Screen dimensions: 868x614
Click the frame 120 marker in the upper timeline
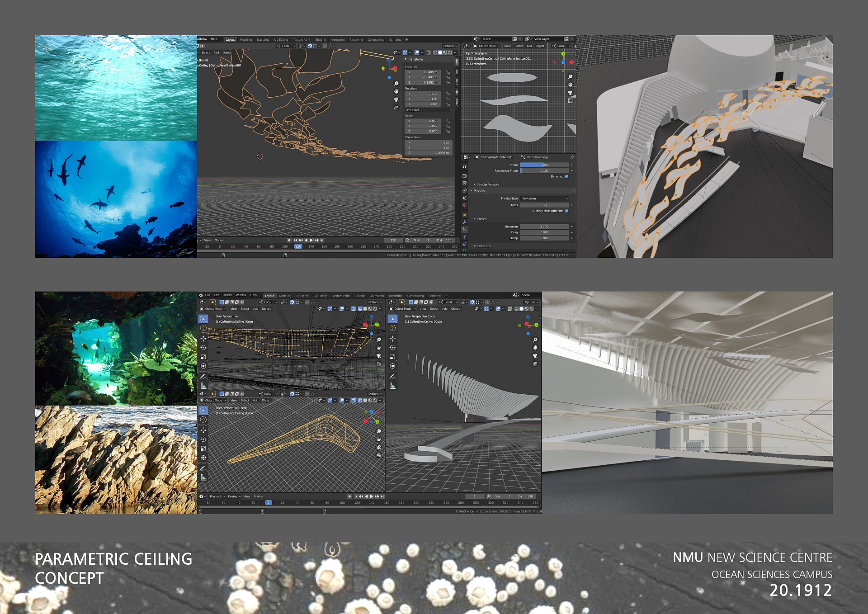click(298, 246)
